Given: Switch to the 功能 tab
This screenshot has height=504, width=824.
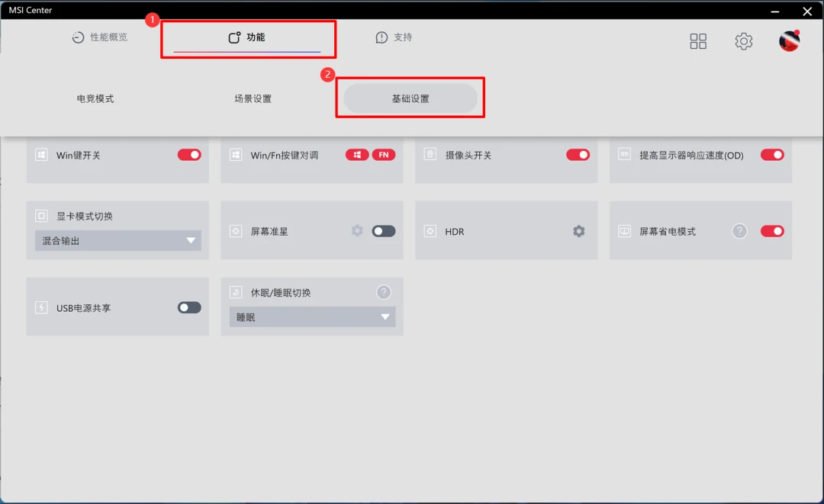Looking at the screenshot, I should 246,37.
